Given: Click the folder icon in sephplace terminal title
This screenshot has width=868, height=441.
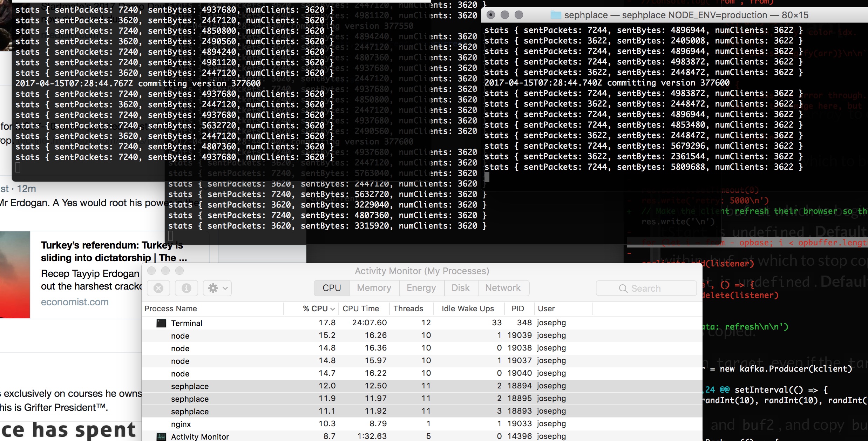Looking at the screenshot, I should (x=556, y=15).
